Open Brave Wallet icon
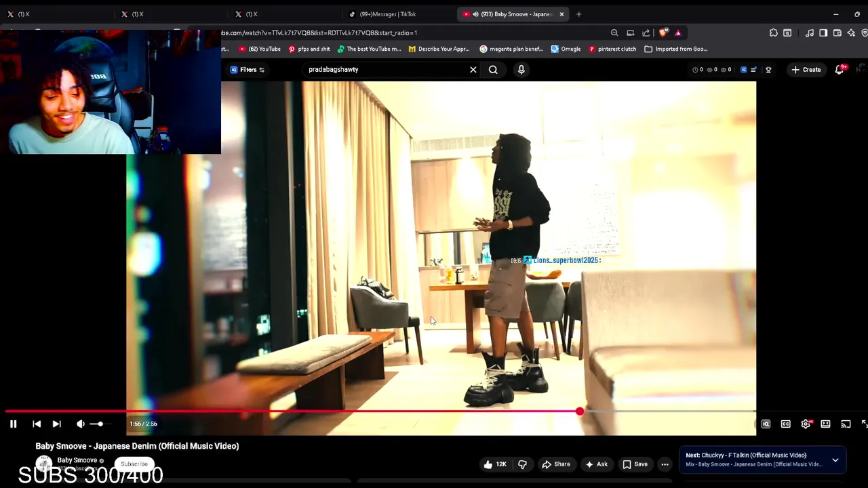Screen dimensions: 868x488 point(837,33)
